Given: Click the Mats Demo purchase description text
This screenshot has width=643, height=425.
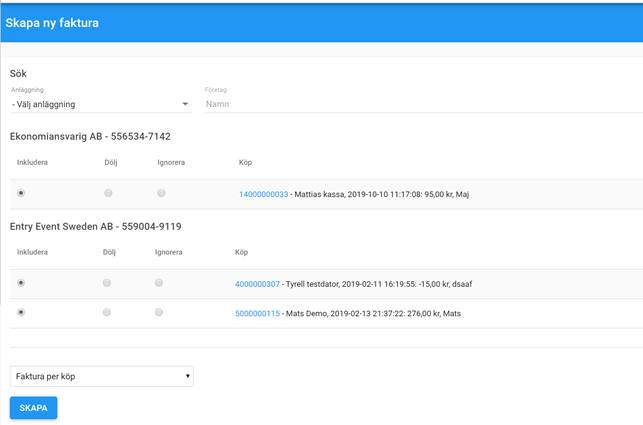Looking at the screenshot, I should pos(380,314).
